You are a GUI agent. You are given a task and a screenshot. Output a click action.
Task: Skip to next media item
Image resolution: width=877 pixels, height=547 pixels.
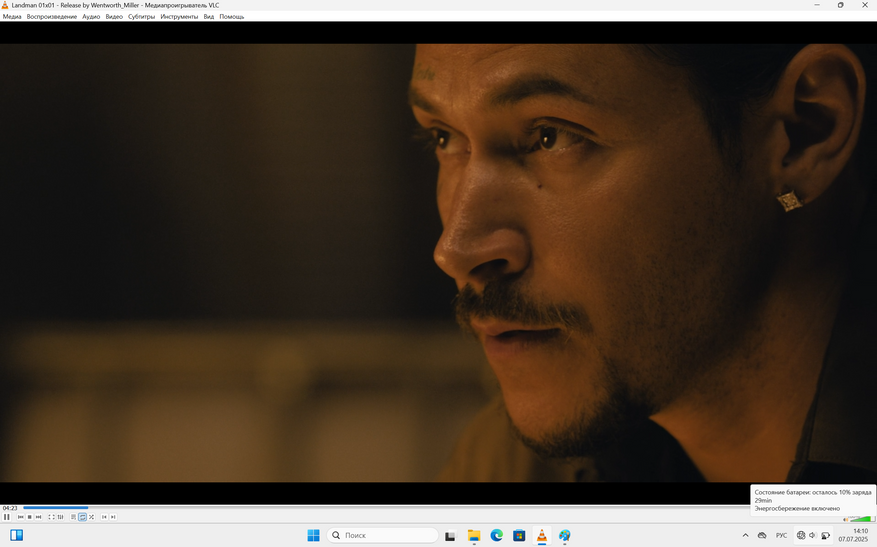coord(38,517)
